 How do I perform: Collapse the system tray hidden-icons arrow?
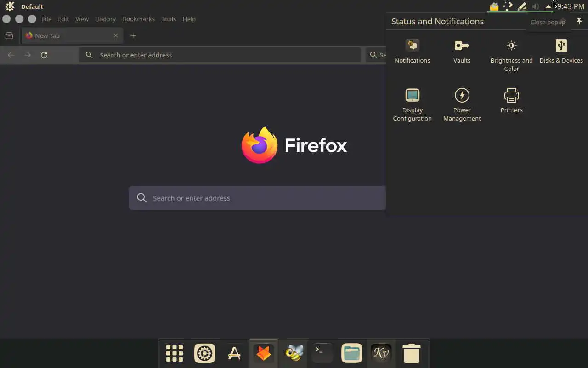point(548,6)
